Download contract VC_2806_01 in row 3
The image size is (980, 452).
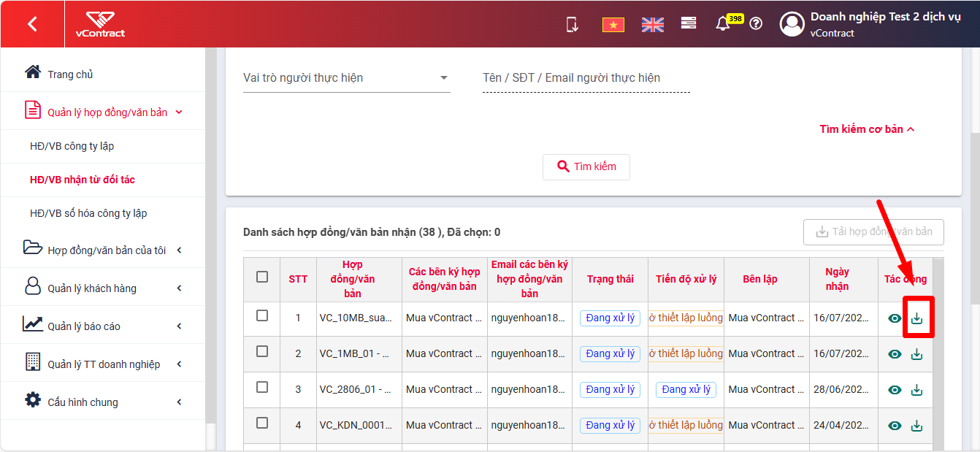(917, 390)
